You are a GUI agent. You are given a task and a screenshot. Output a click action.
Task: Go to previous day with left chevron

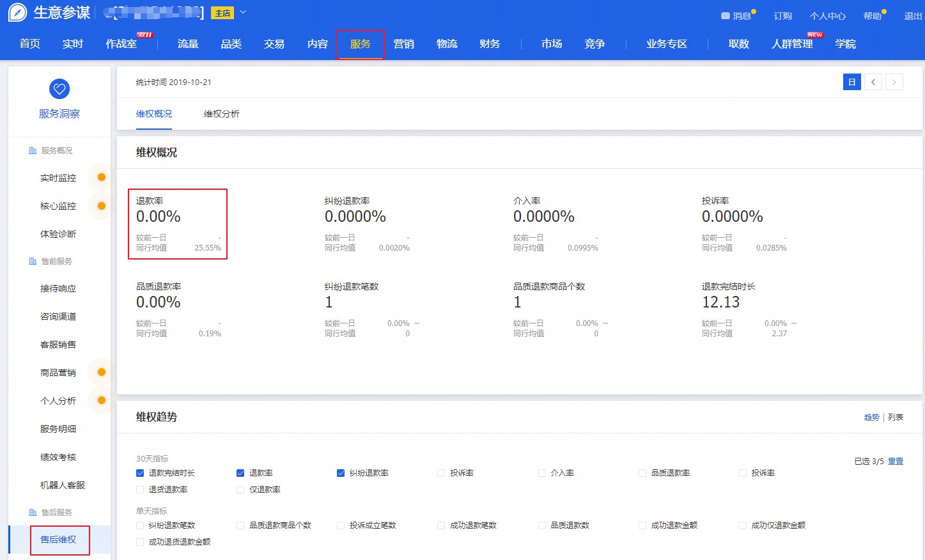873,82
